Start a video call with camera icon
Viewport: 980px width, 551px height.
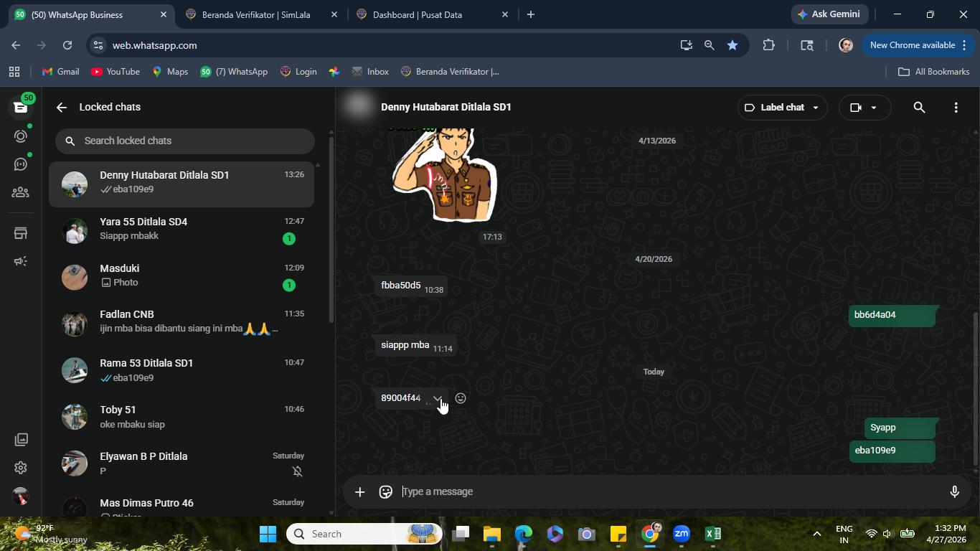(856, 107)
